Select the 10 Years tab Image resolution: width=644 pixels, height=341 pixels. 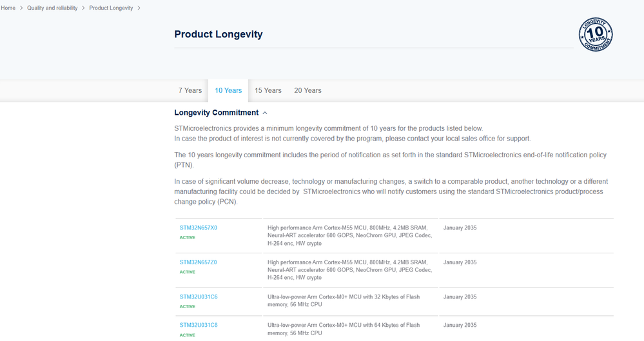(x=228, y=91)
